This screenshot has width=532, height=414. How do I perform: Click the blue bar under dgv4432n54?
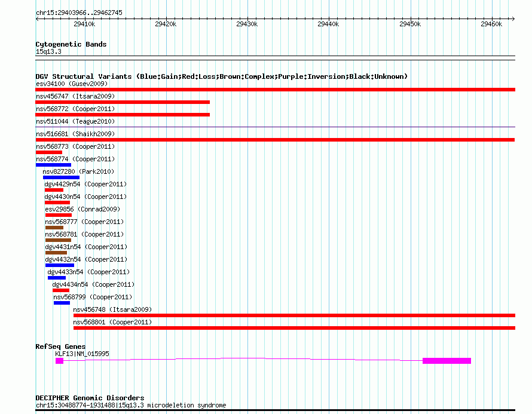60,265
